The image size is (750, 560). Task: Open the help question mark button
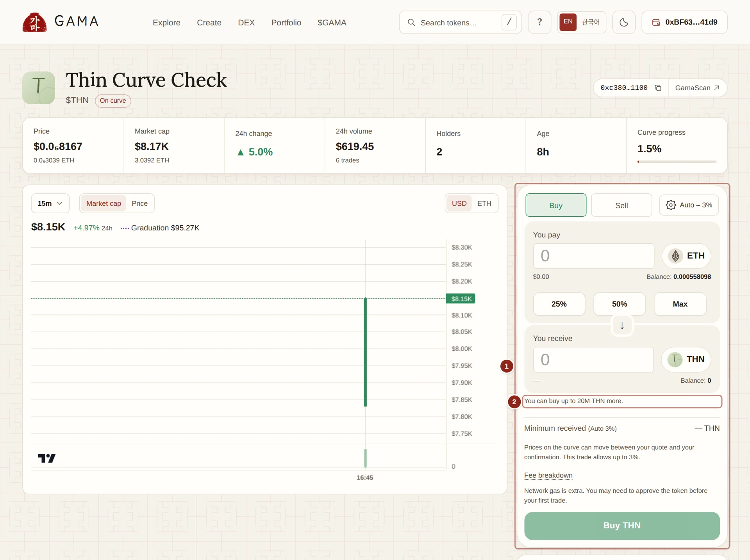tap(539, 22)
